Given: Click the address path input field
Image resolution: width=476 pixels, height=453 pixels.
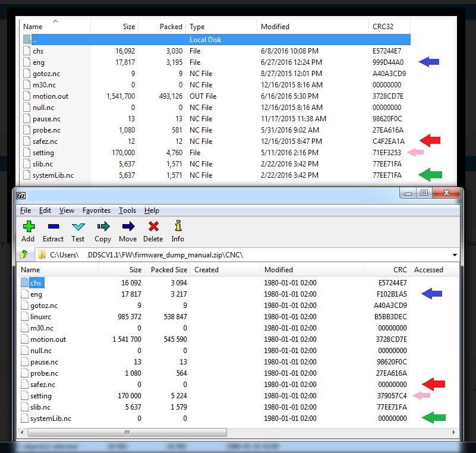Looking at the screenshot, I should [x=238, y=255].
